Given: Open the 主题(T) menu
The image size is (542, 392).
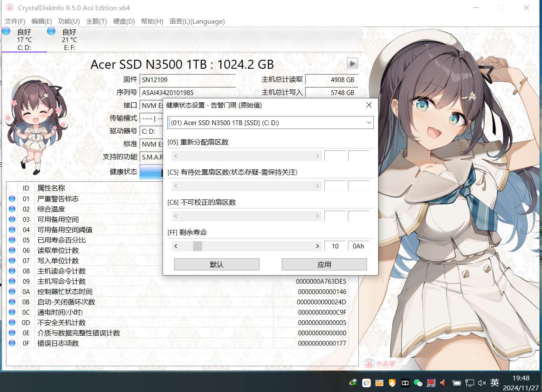Looking at the screenshot, I should [96, 21].
